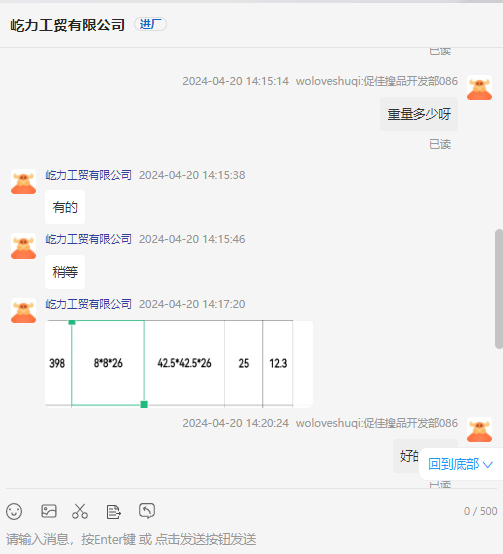Click 屹力工贸有限公司 sender name above 有的
Image resolution: width=503 pixels, height=554 pixels.
click(88, 175)
